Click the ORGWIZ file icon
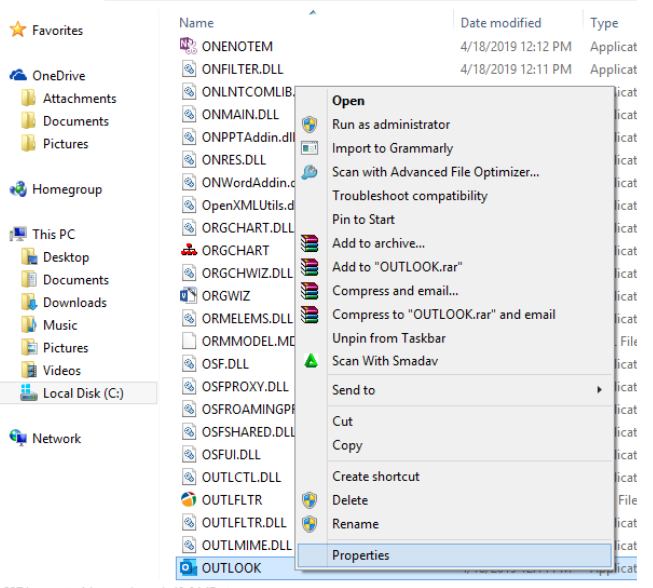 coord(189,295)
